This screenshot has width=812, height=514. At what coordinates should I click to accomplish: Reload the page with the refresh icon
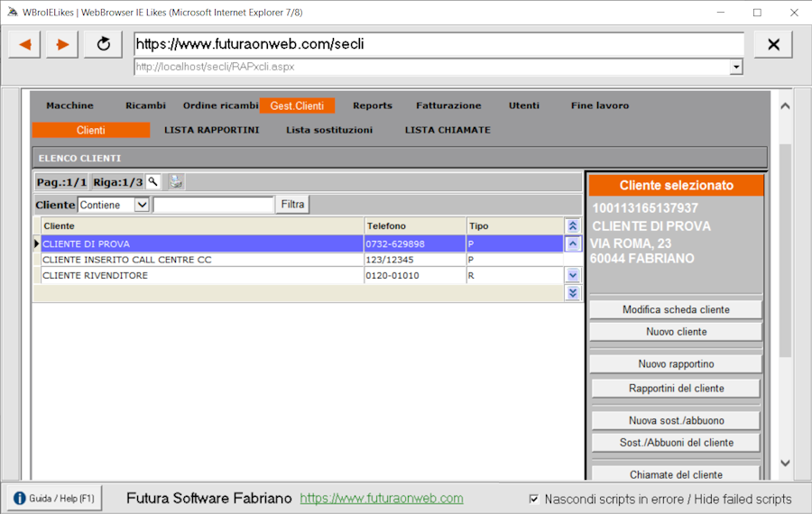[x=103, y=44]
